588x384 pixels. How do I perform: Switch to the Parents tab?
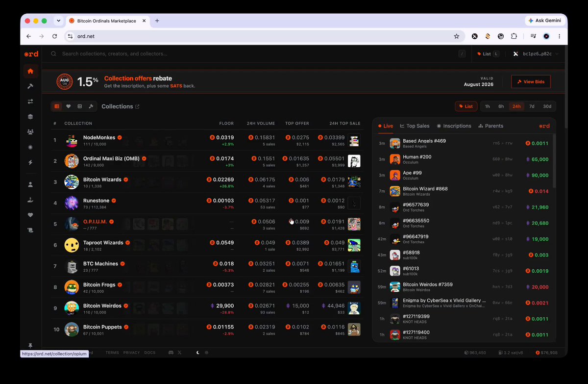491,126
